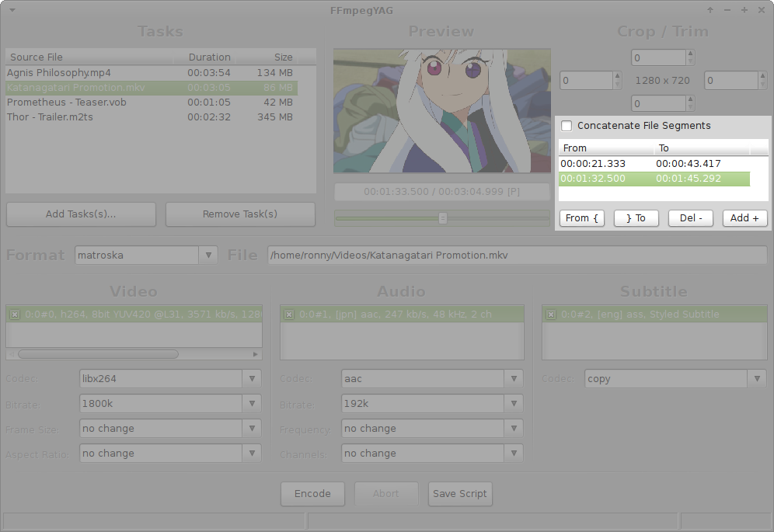This screenshot has height=532, width=774.
Task: Open the Channels dropdown
Action: tap(514, 453)
